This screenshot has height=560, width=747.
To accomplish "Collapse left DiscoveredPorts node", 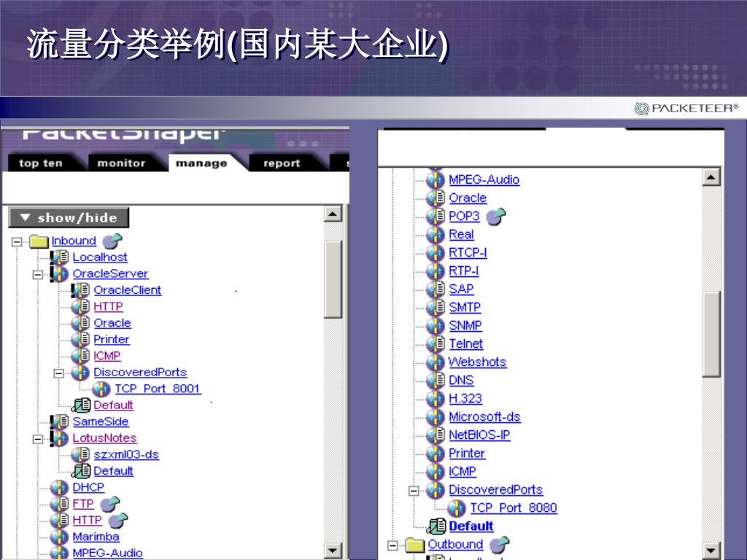I will tap(58, 373).
